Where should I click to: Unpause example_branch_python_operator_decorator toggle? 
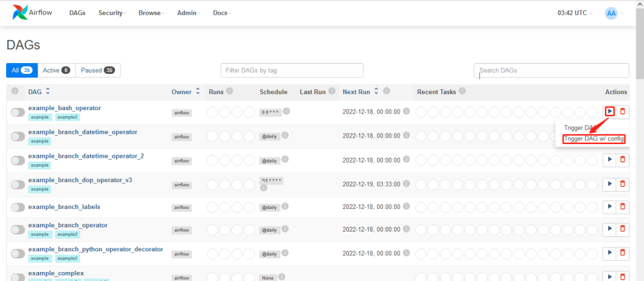point(18,254)
